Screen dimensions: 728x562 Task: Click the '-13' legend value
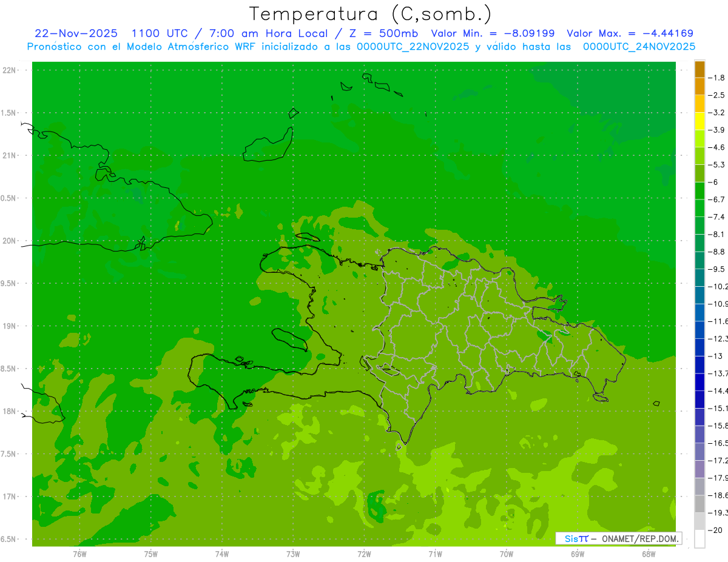click(716, 356)
